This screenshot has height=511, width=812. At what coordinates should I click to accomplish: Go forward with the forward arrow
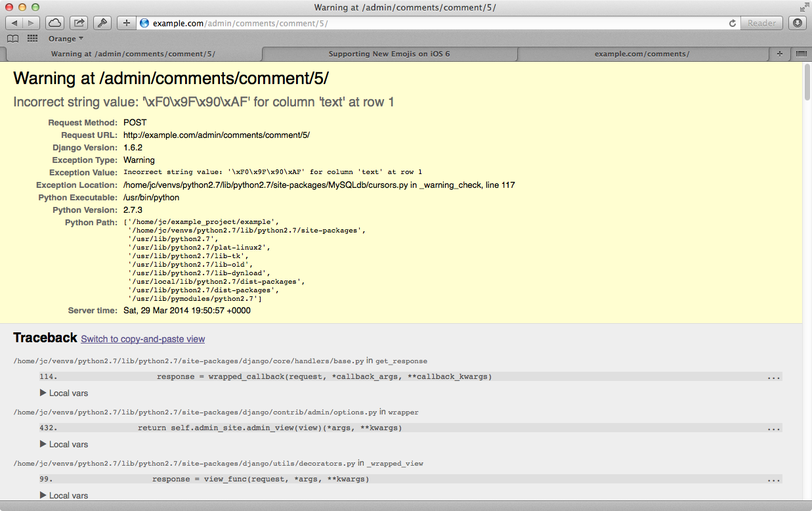coord(32,23)
